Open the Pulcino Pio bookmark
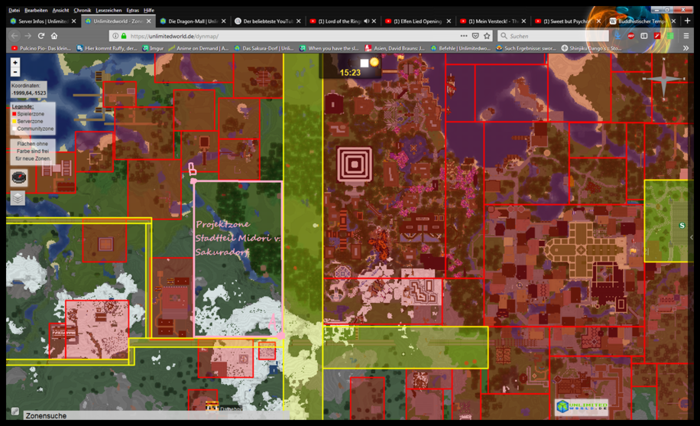This screenshot has height=426, width=700. [41, 48]
